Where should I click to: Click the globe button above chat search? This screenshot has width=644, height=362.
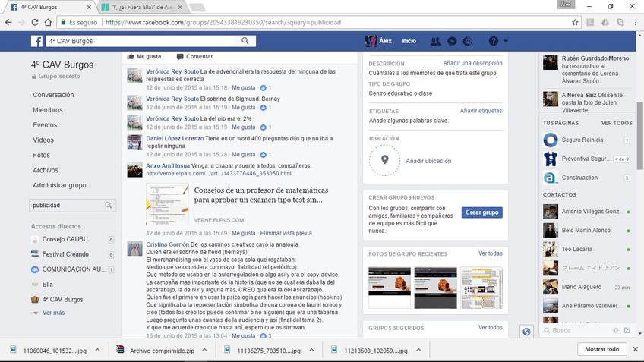(x=526, y=331)
